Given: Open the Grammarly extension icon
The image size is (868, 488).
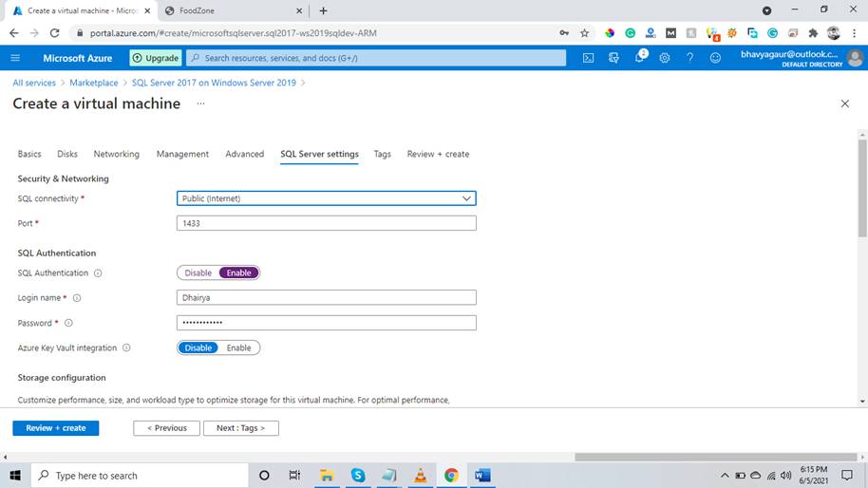Looking at the screenshot, I should coord(630,33).
